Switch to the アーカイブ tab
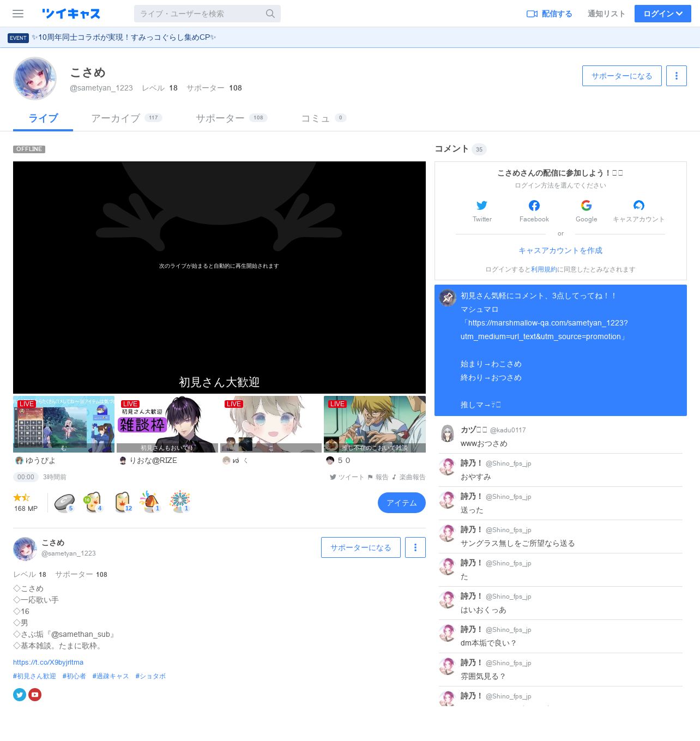 (x=126, y=118)
